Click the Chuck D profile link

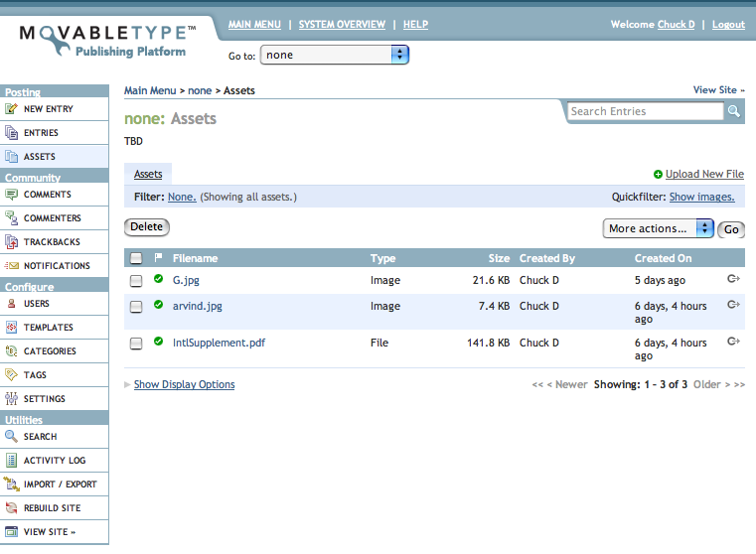[676, 25]
